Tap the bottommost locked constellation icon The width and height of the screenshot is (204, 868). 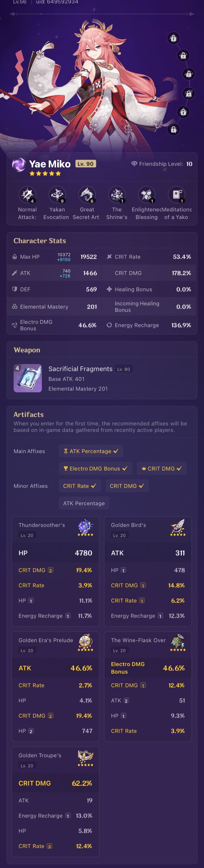coord(173,129)
